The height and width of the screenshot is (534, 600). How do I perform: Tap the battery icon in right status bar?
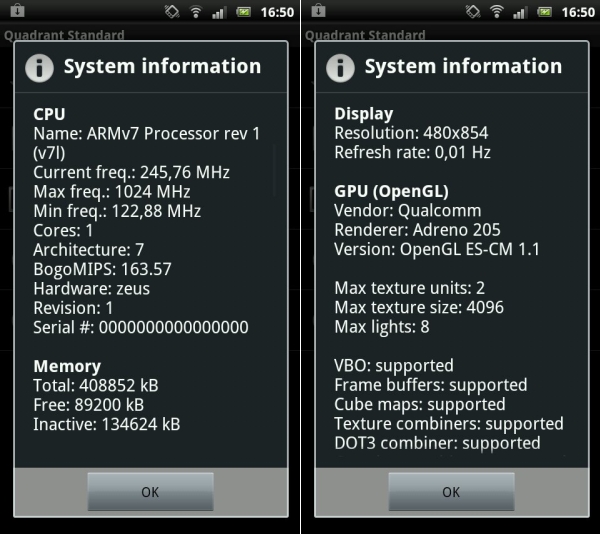pos(543,12)
